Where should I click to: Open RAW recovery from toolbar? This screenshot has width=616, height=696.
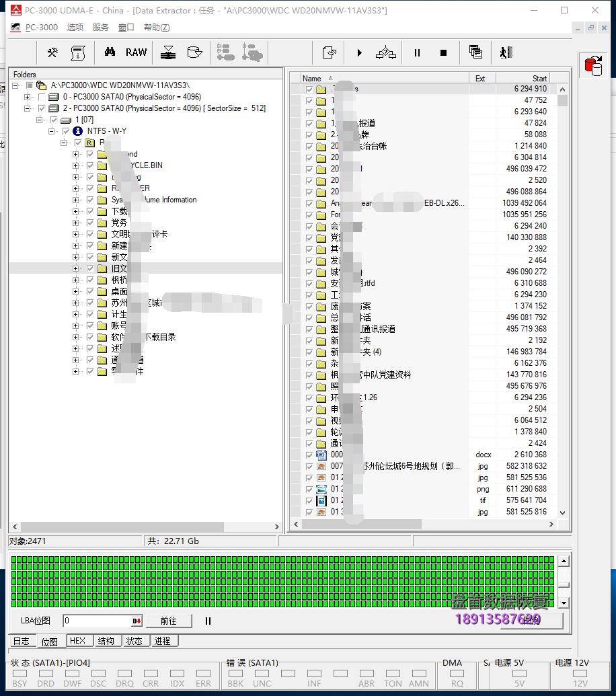[x=136, y=52]
